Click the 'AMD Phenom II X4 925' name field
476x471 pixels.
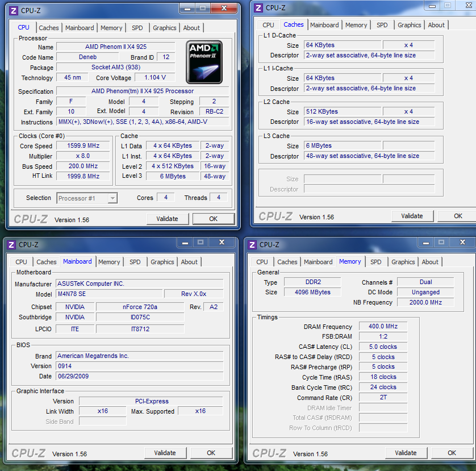point(116,47)
